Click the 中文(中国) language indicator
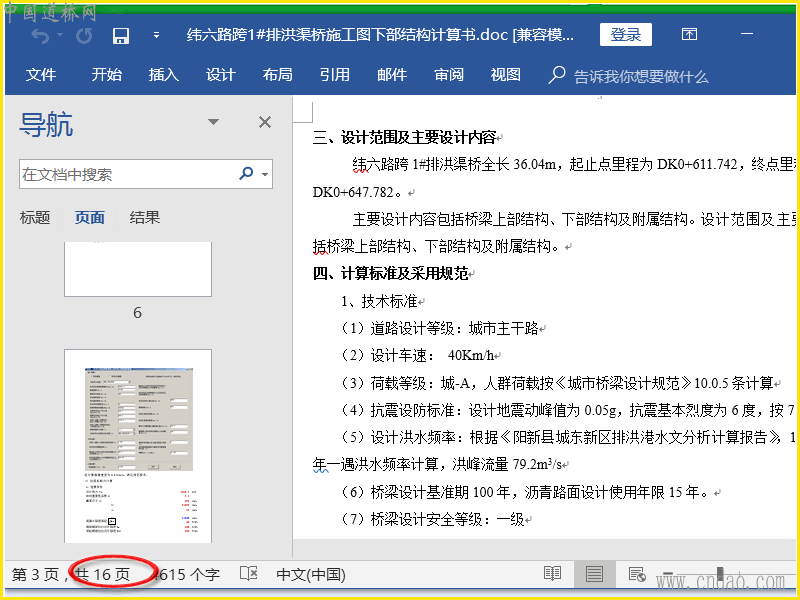 [311, 575]
